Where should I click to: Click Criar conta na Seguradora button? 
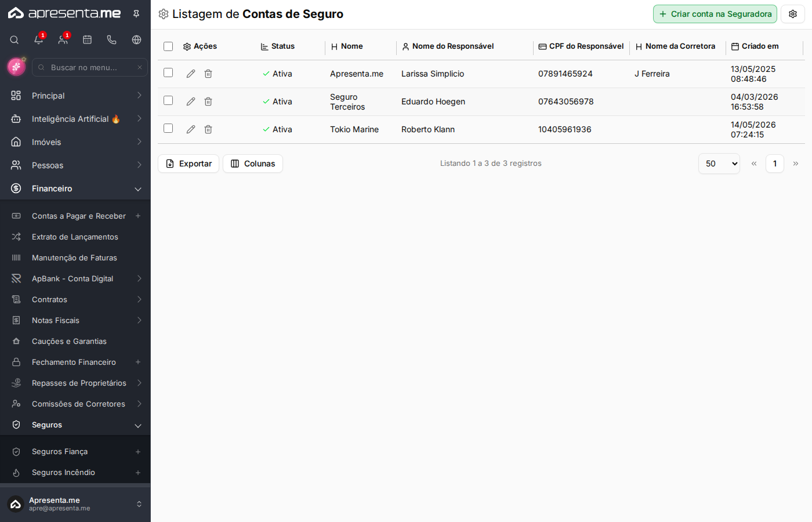click(x=715, y=14)
